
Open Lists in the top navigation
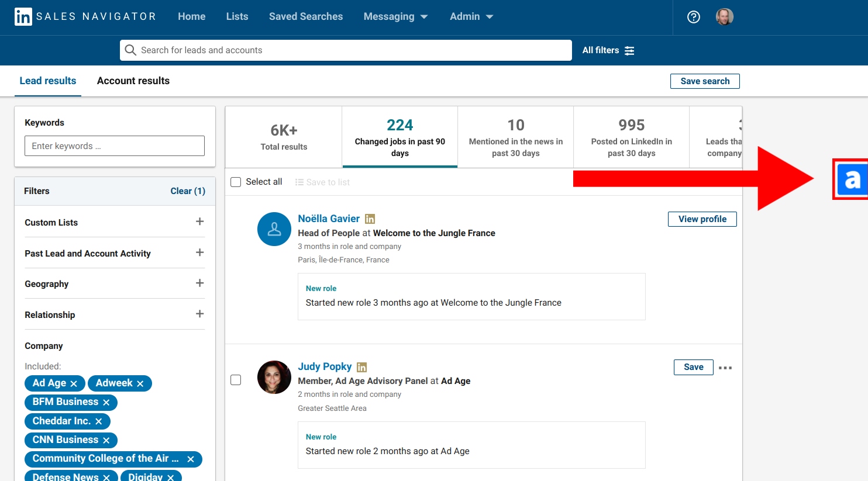click(237, 16)
